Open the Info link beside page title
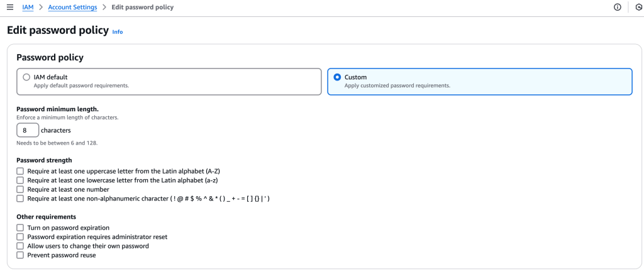This screenshot has height=271, width=644. click(118, 31)
